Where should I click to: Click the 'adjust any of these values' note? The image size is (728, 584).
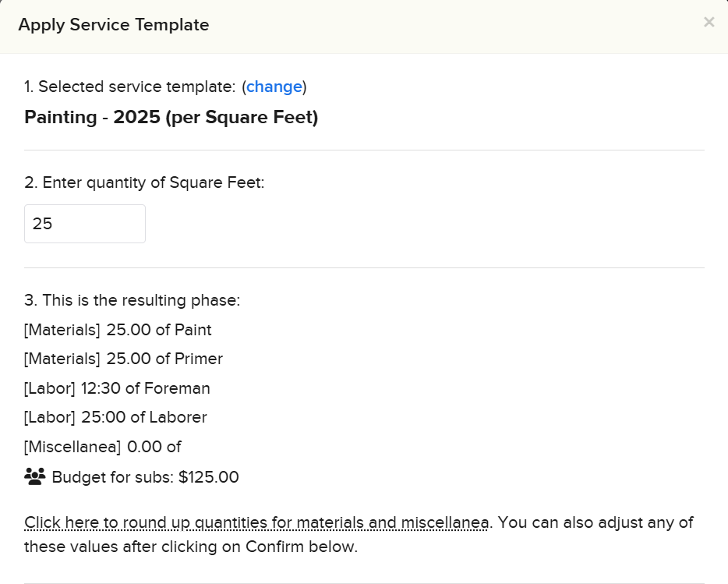(592, 522)
